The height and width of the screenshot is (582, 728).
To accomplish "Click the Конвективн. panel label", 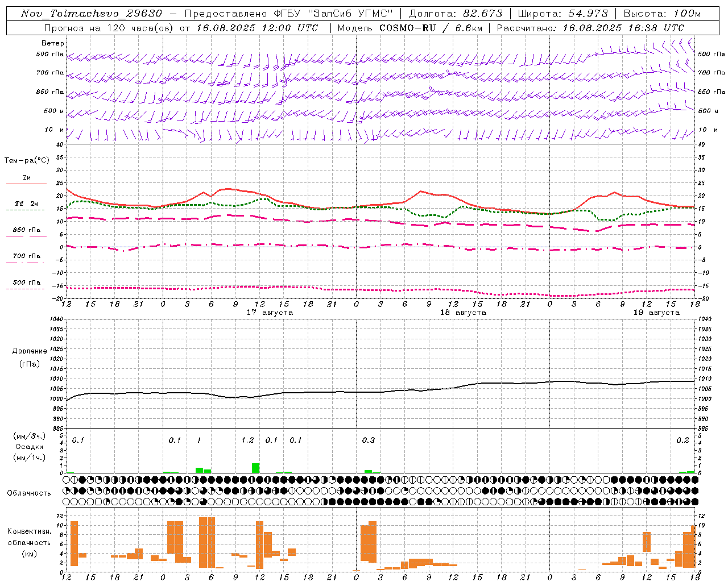I will point(29,531).
